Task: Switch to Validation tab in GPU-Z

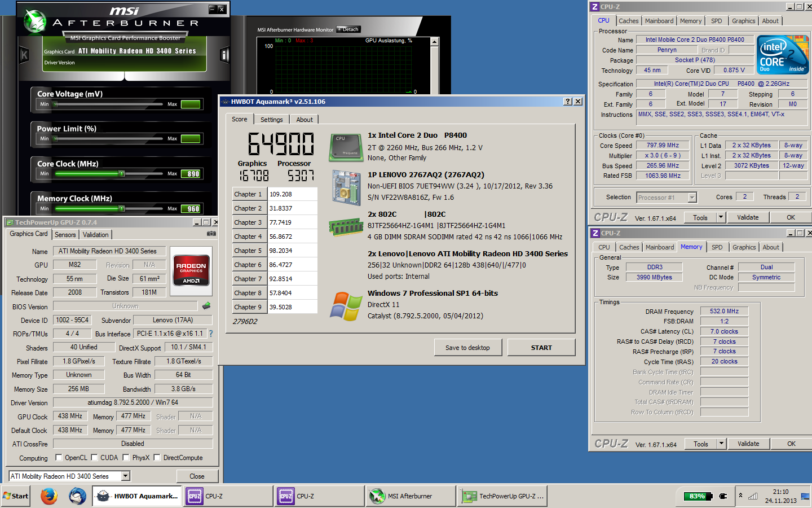Action: click(96, 235)
